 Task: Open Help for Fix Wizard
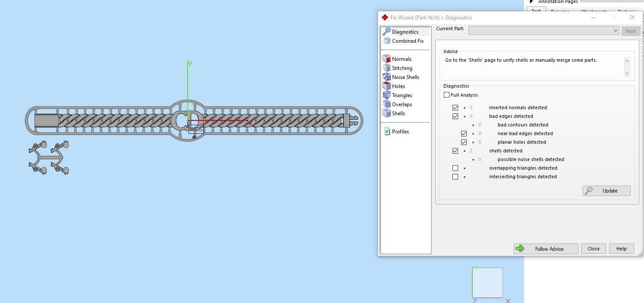tap(621, 249)
